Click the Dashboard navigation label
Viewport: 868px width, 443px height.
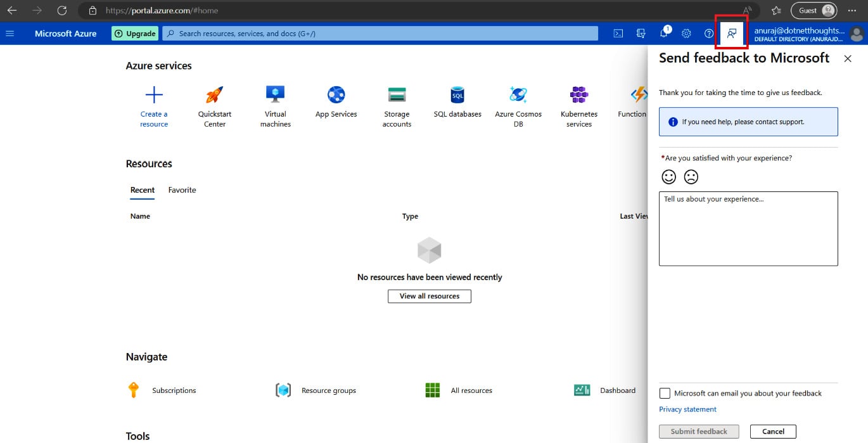tap(618, 390)
